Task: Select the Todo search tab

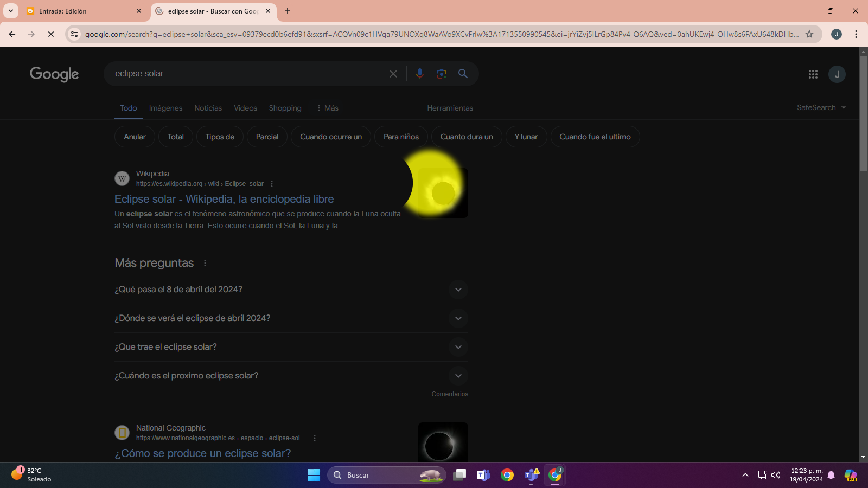Action: 129,108
